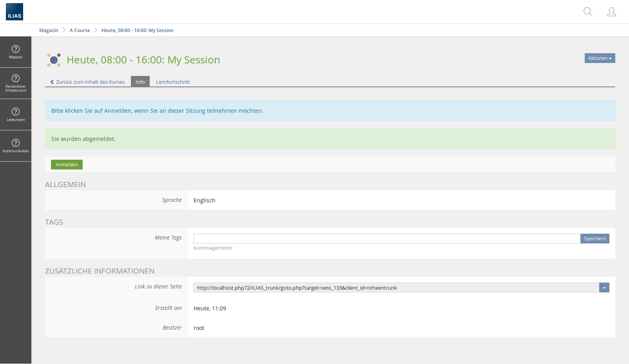Open Magazin breadcrumb link

point(49,31)
